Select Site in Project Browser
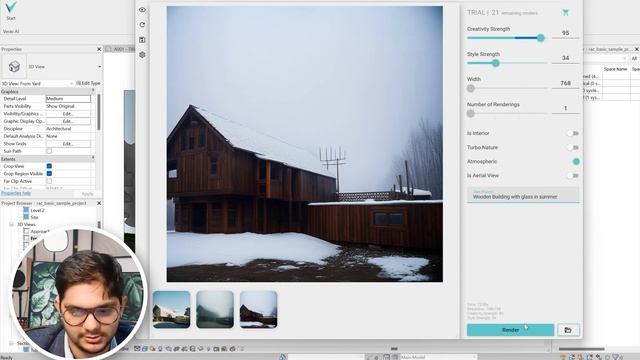 coord(34,218)
